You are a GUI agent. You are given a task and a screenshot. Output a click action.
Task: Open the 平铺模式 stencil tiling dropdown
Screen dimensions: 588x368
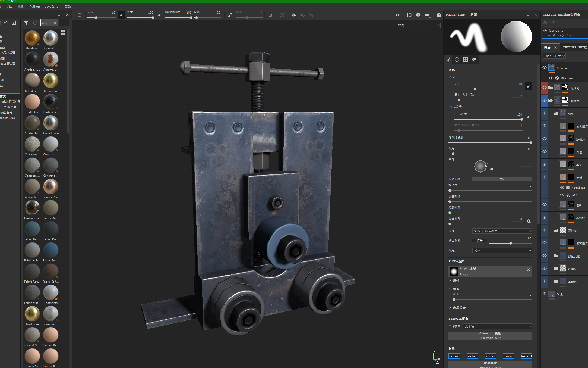pyautogui.click(x=498, y=326)
